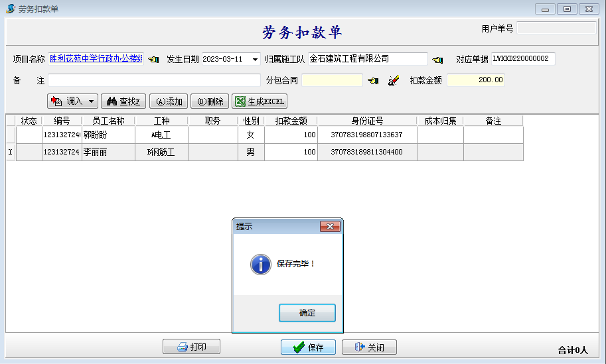The width and height of the screenshot is (606, 364).
Task: Click the clear brush icon beside 分包合同
Action: click(394, 81)
